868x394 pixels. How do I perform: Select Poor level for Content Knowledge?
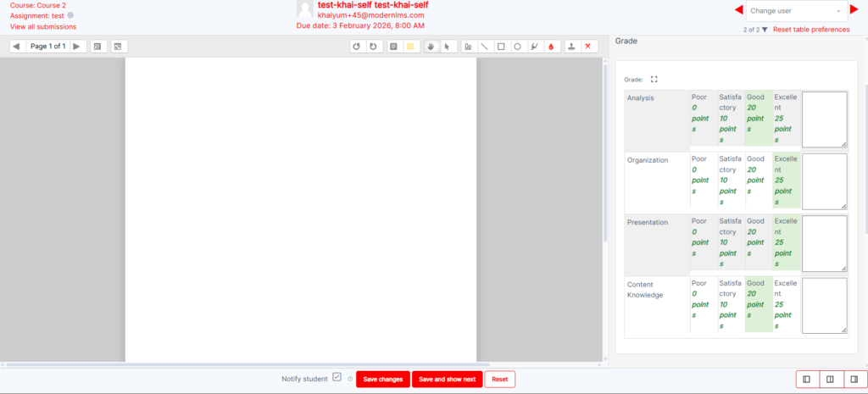tap(704, 304)
